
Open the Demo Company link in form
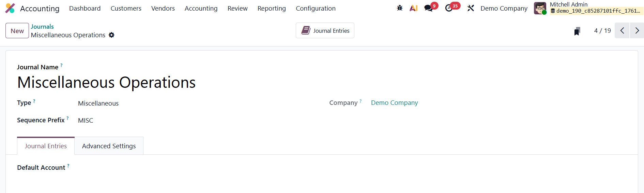click(x=394, y=103)
